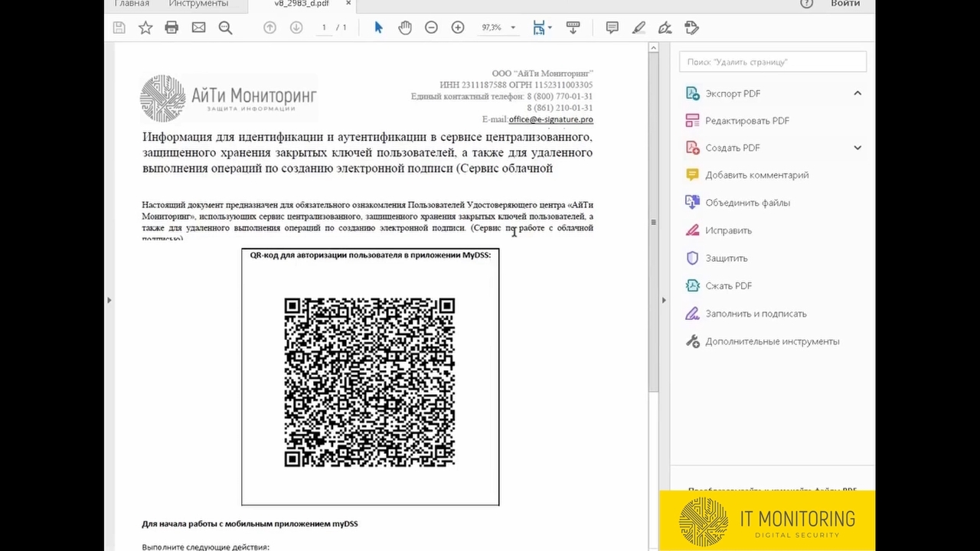Go to the previous page arrow

click(269, 28)
